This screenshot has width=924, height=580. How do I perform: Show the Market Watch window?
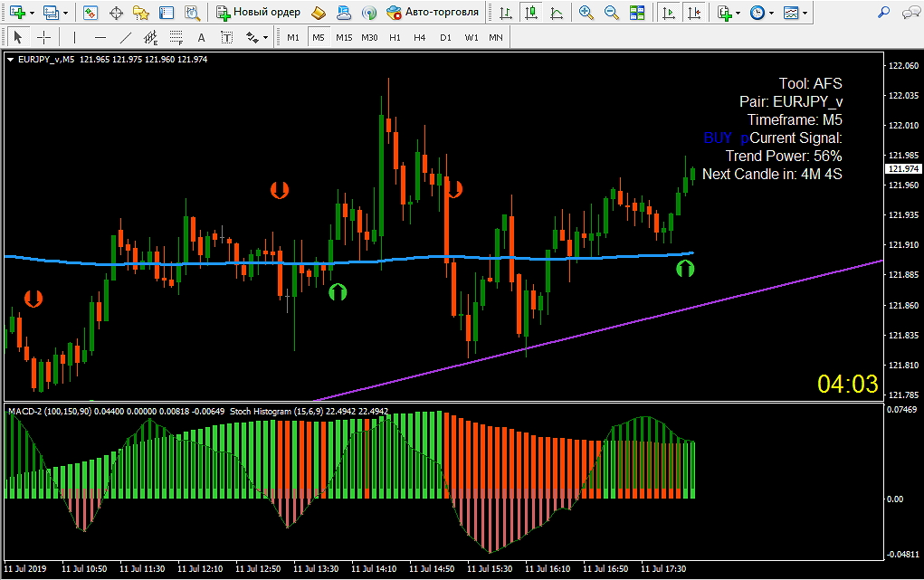tap(90, 13)
